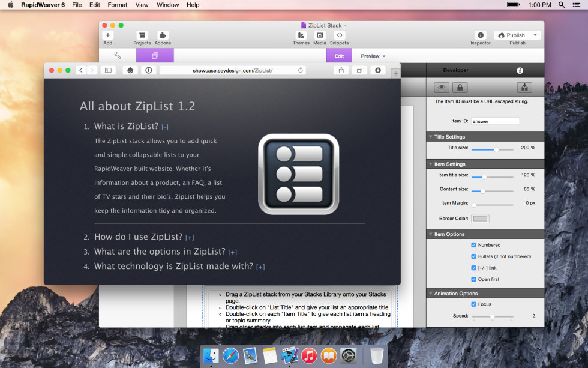Expand What technology is ZipList made with? [+]
This screenshot has height=368, width=588.
(260, 267)
